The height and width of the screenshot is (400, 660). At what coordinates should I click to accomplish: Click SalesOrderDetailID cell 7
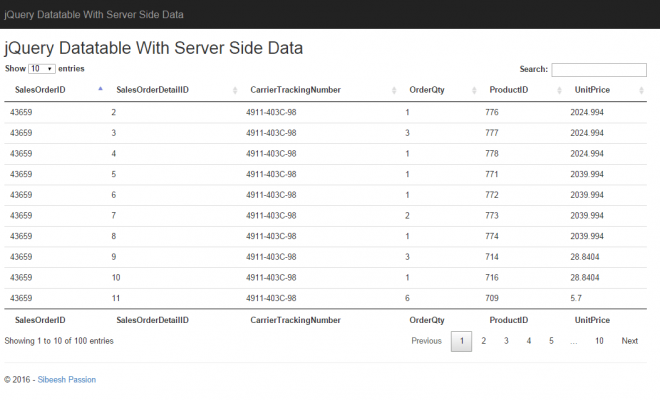pyautogui.click(x=114, y=216)
